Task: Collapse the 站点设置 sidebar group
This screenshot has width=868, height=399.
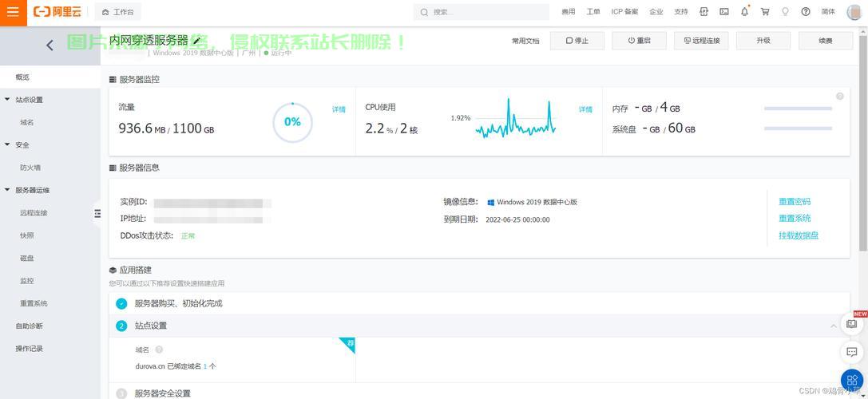Action: (x=8, y=100)
